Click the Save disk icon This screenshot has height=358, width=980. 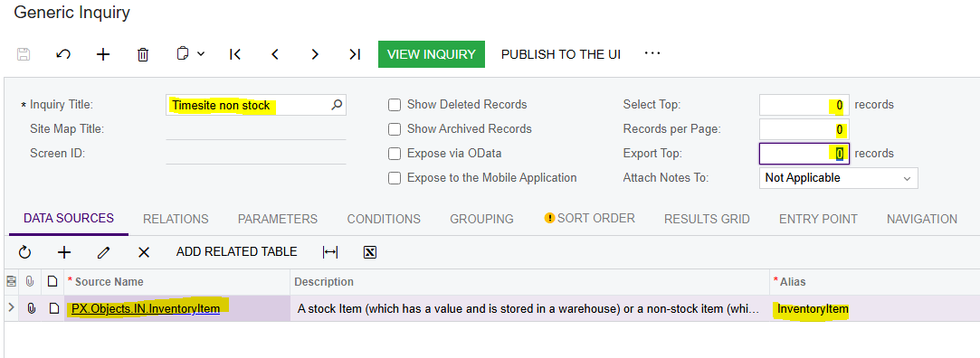(x=24, y=54)
